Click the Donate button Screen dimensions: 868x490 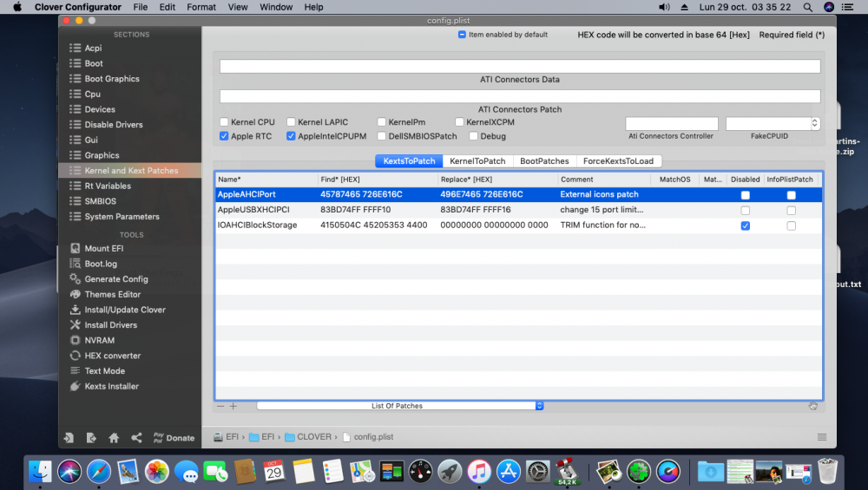point(174,438)
